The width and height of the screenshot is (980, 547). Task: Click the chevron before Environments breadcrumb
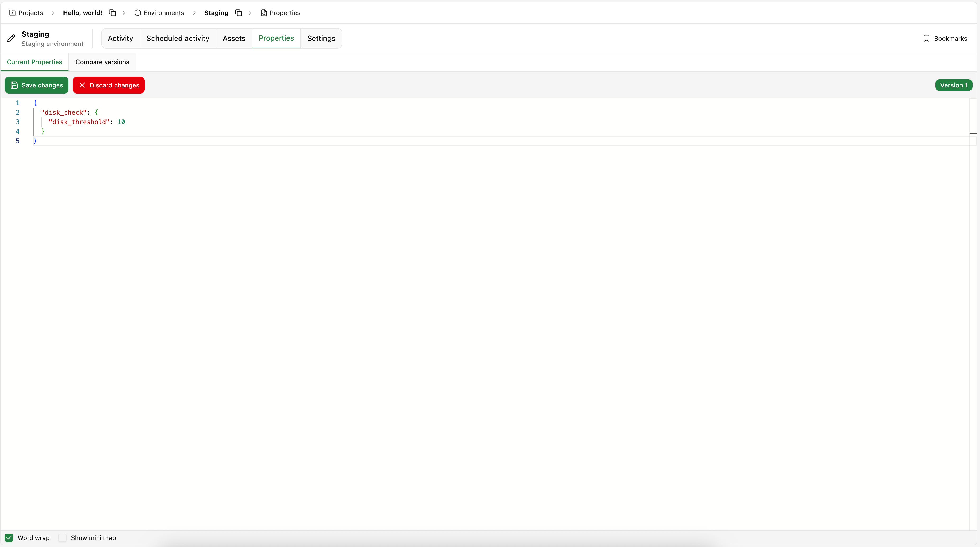[x=124, y=13]
